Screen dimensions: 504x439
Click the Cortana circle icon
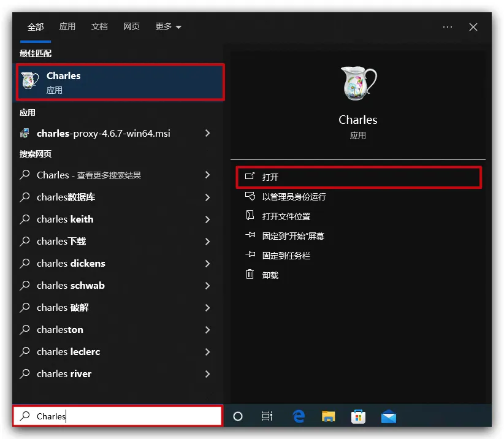tap(238, 416)
